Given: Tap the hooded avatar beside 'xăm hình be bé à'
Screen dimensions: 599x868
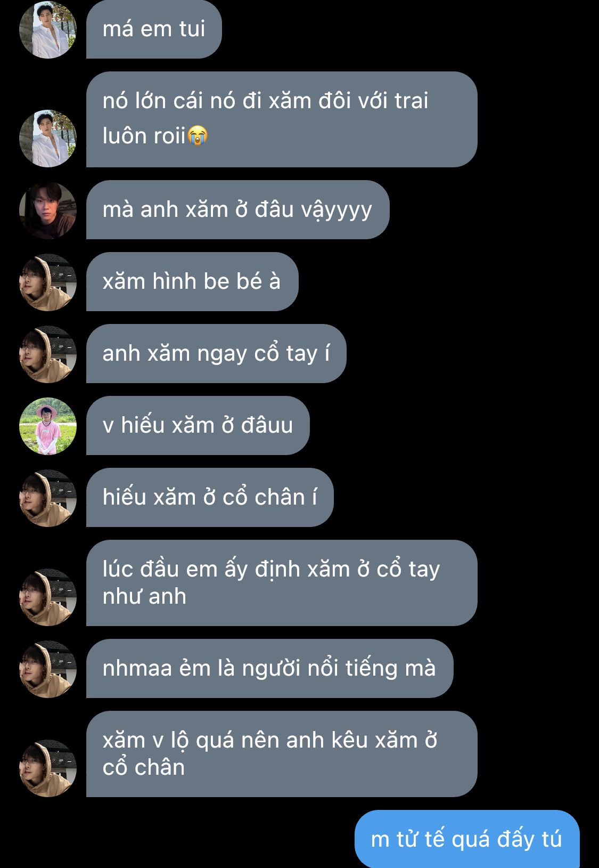Looking at the screenshot, I should pos(48,282).
